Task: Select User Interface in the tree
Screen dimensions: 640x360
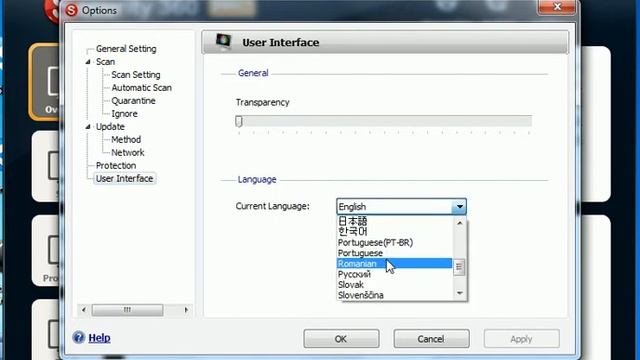Action: [124, 178]
